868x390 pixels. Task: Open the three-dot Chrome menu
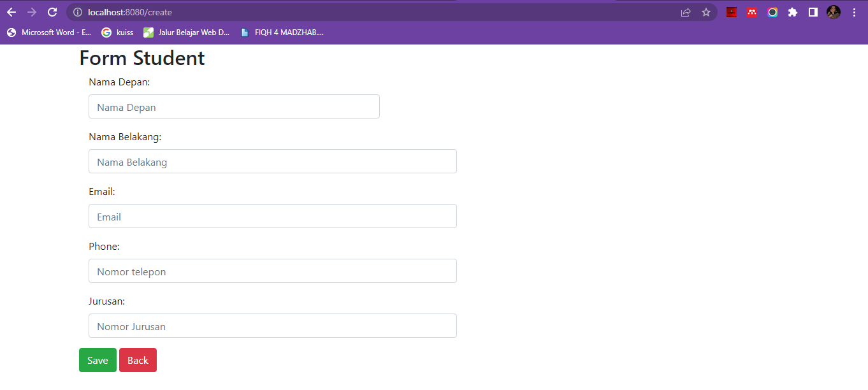pos(855,12)
